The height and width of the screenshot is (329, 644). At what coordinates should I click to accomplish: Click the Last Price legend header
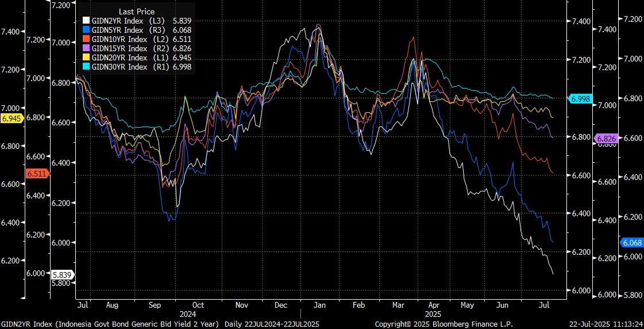[136, 12]
